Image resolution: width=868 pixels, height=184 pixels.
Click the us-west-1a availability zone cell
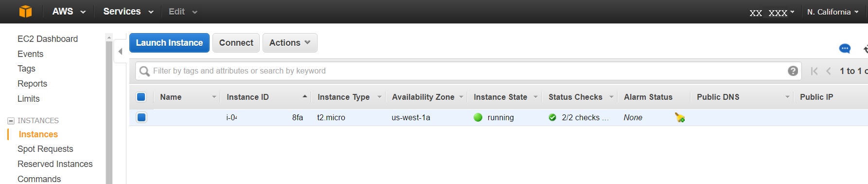[x=411, y=117]
